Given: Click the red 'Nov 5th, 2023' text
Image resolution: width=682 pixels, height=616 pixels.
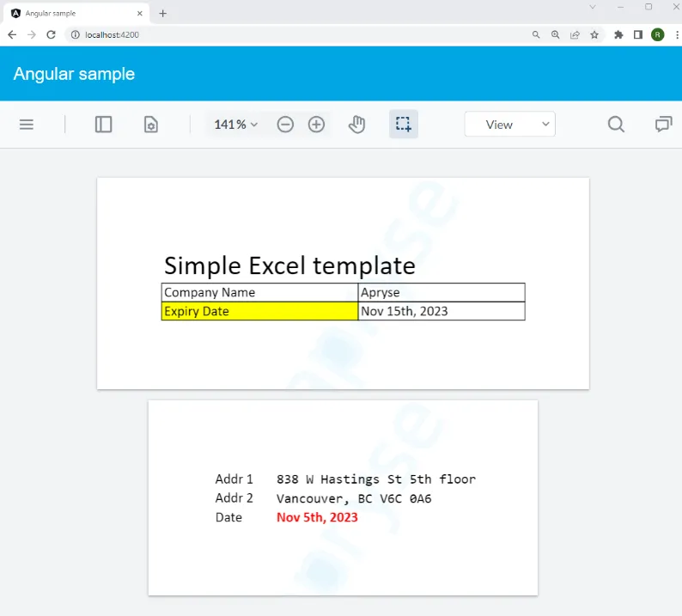Looking at the screenshot, I should (x=317, y=517).
